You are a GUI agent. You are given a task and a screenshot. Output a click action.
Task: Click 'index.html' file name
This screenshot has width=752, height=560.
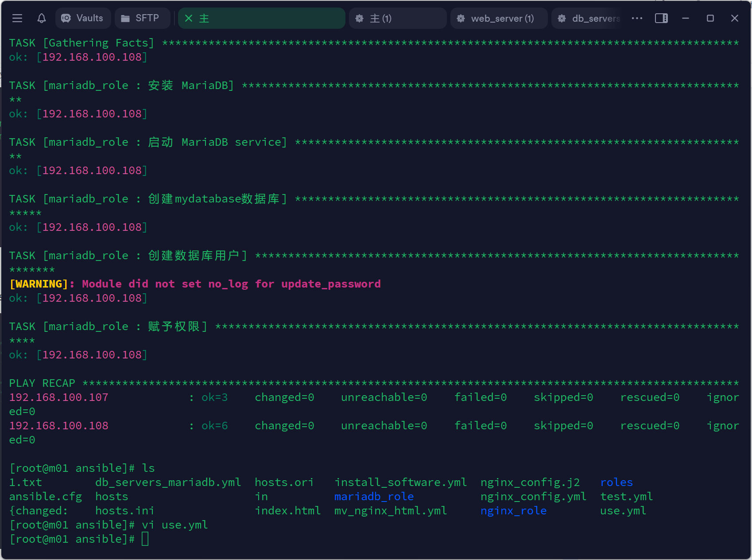click(x=288, y=511)
